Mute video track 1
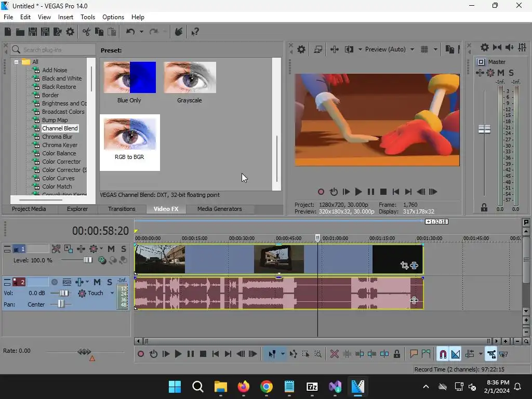This screenshot has width=532, height=399. coord(111,249)
